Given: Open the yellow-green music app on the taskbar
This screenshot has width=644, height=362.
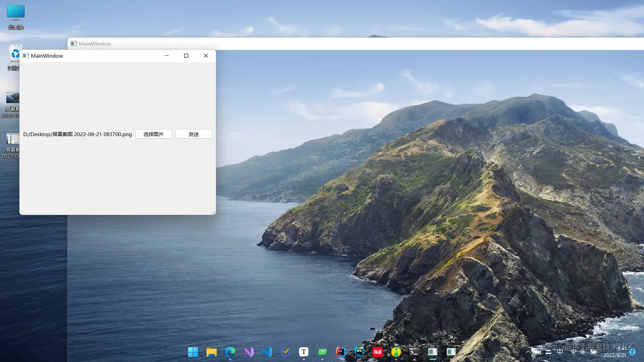Looking at the screenshot, I should point(396,352).
